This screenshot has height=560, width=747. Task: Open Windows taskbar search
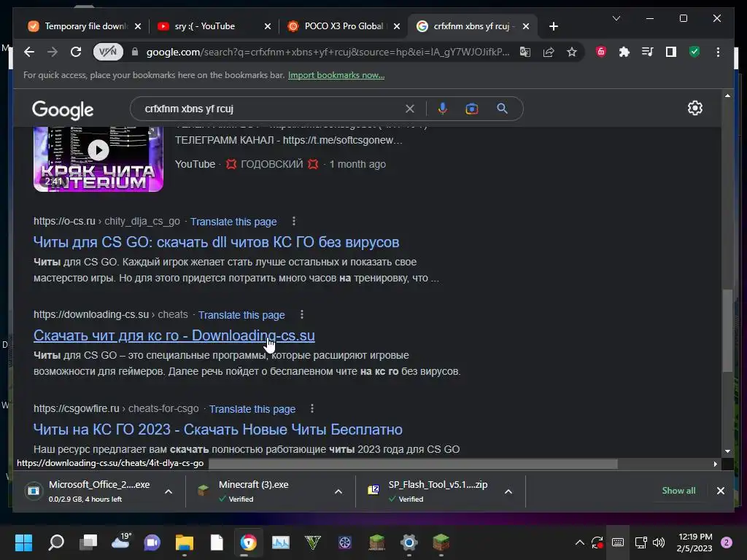55,542
